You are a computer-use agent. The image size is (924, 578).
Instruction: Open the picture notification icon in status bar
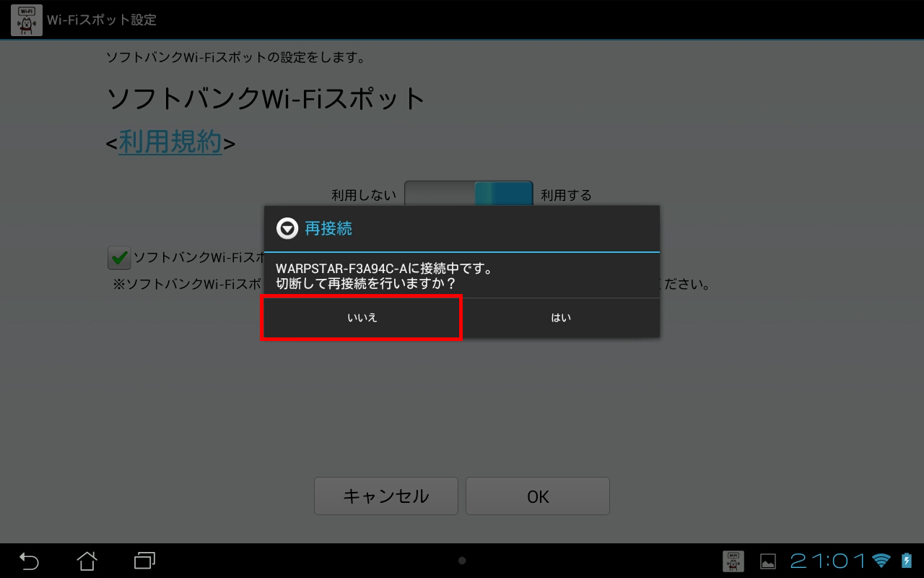click(x=768, y=561)
